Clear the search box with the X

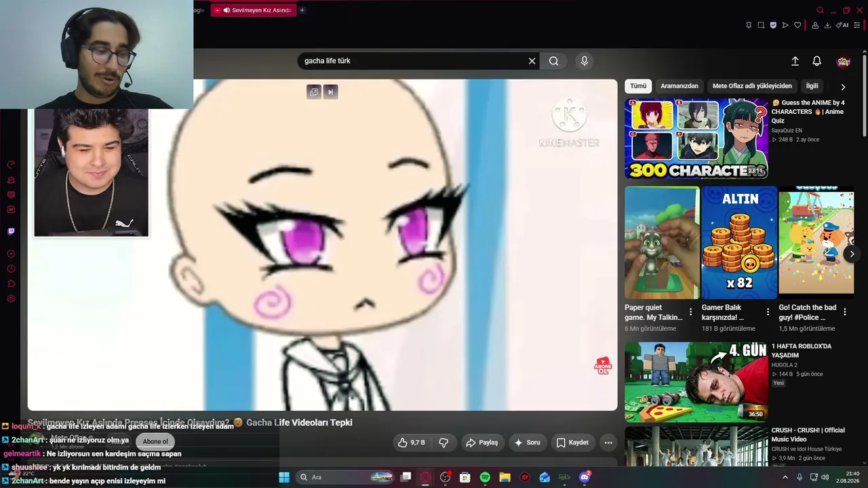532,61
